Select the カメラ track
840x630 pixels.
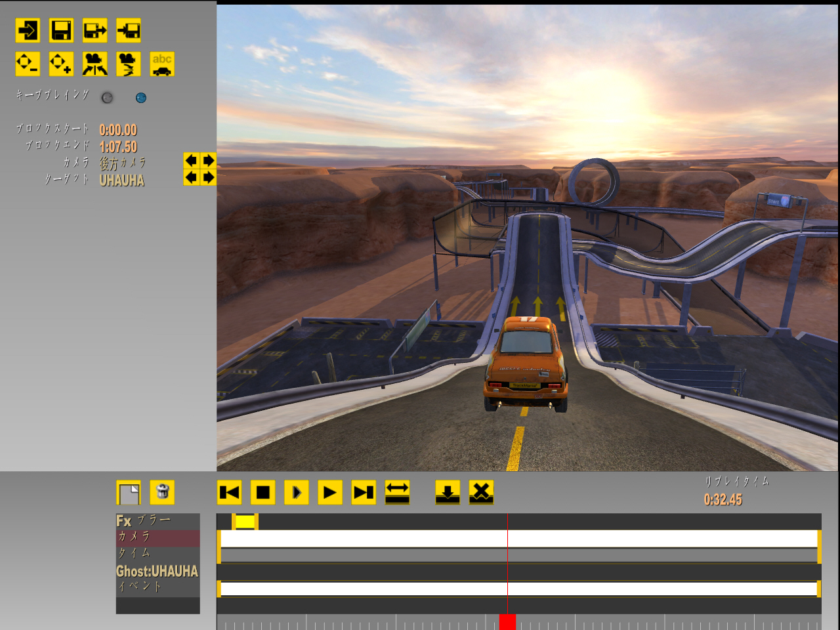[157, 538]
